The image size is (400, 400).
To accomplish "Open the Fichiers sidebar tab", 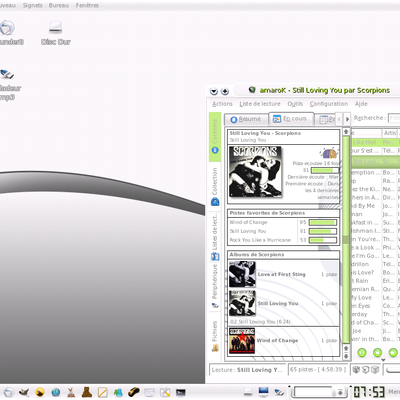I will pyautogui.click(x=215, y=336).
